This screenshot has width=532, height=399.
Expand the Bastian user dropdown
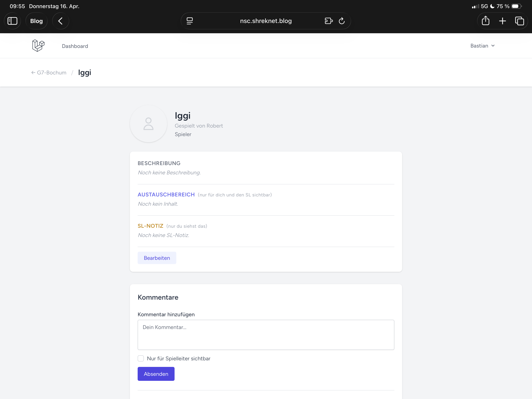click(482, 46)
